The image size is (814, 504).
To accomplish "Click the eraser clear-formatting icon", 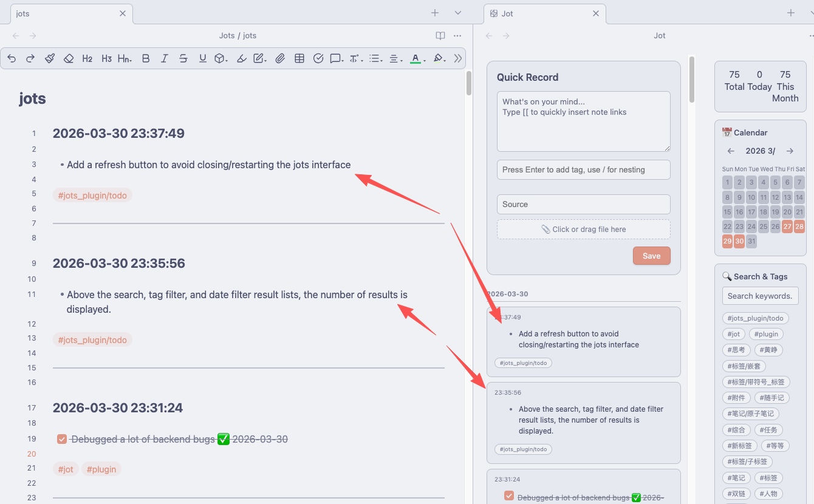I will point(69,58).
